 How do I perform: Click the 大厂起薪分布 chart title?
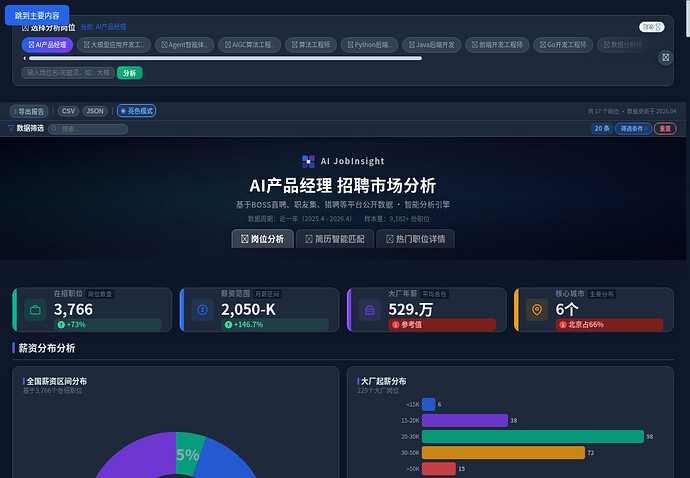coord(384,381)
